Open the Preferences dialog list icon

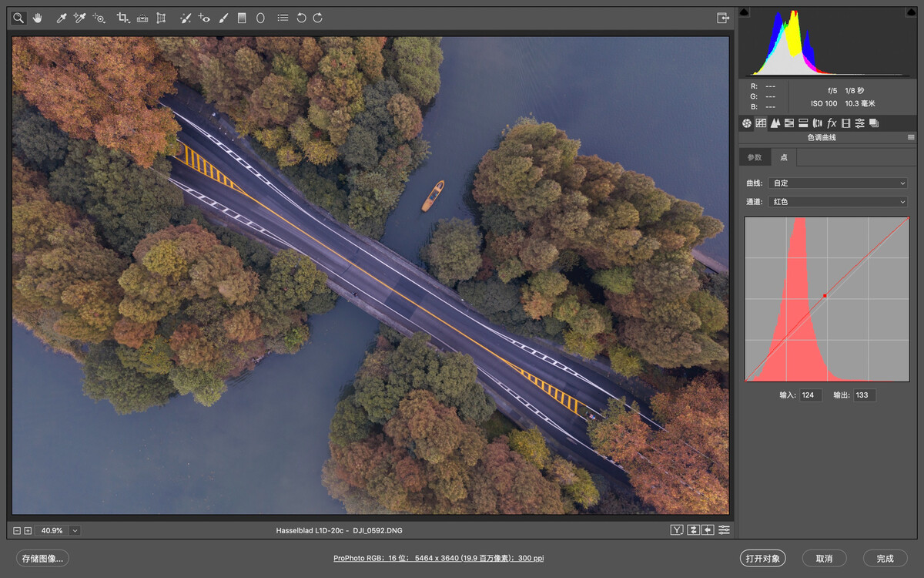pos(283,18)
